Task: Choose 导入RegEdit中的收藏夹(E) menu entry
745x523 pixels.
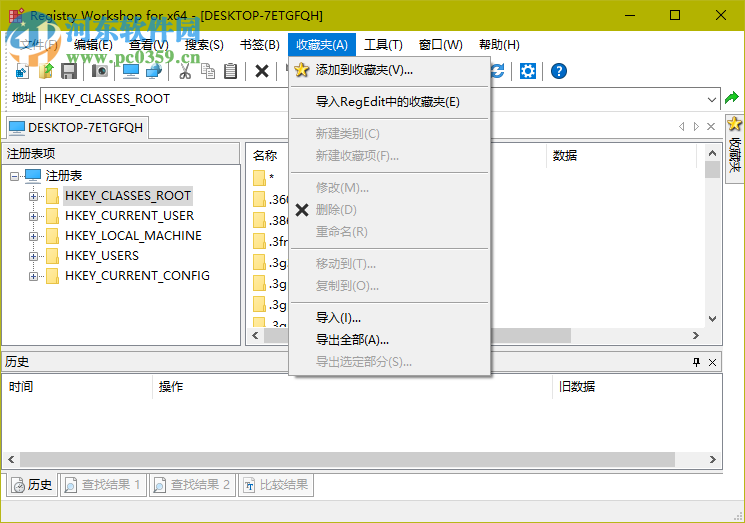Action: pyautogui.click(x=390, y=102)
